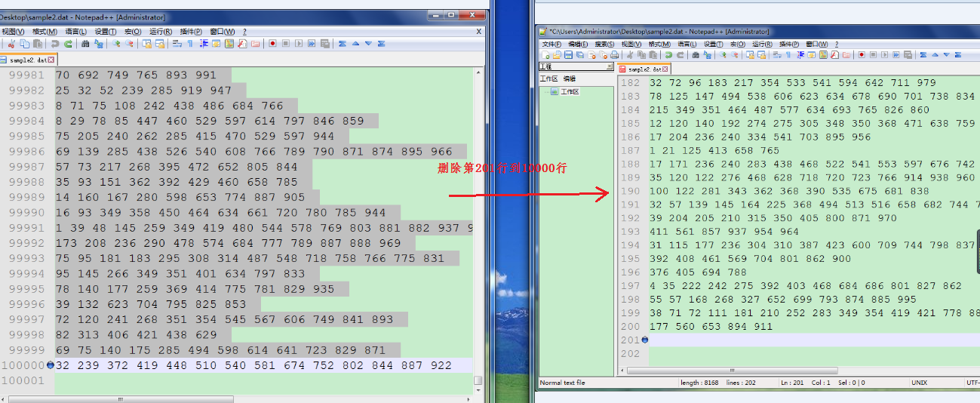Open 视图(V) menu in left Notepad++ window
Viewport: 980px width, 403px height.
[x=12, y=32]
